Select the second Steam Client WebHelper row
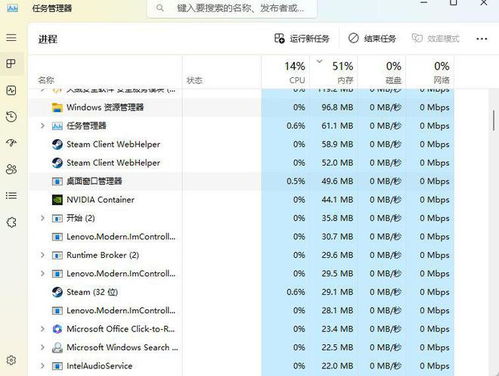The width and height of the screenshot is (499, 376). 241,163
